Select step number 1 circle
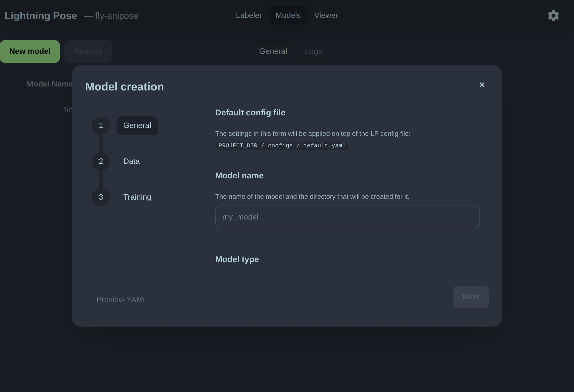Screen dimensions: 574x392 pos(101,126)
